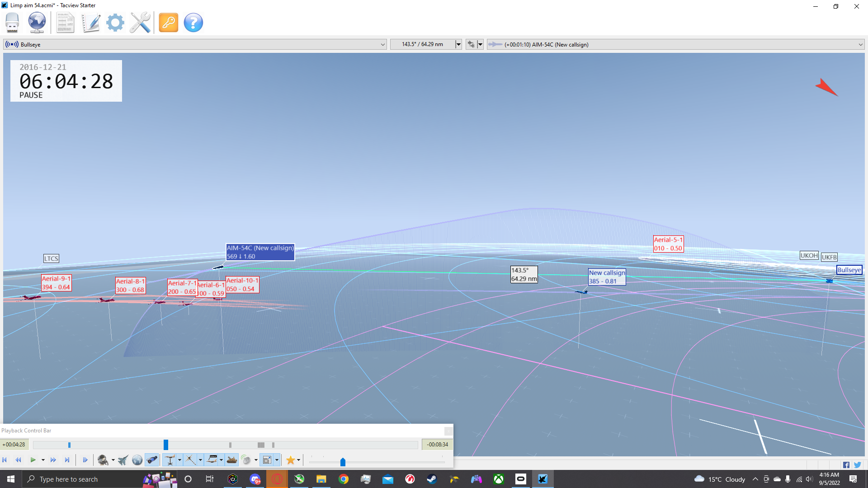Screen dimensions: 868x488
Task: Select the AIM-54C missile label
Action: [260, 252]
